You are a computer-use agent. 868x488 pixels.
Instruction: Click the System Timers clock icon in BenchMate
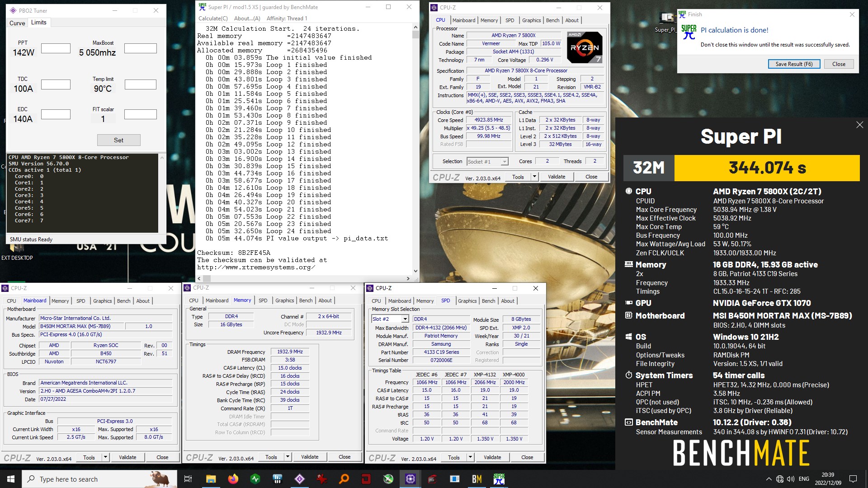click(x=628, y=375)
